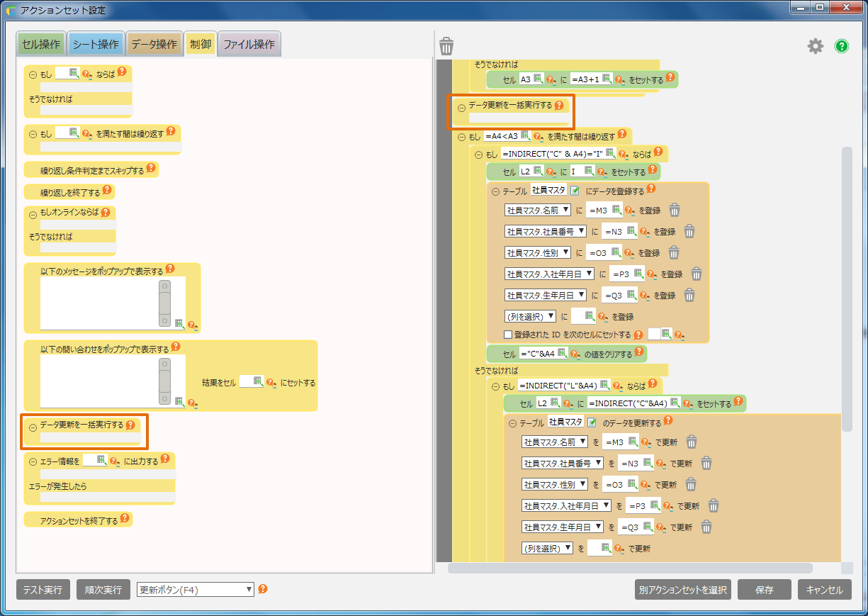
Task: Delete the 社員マスタ.入社年月日 =P3 update row
Action: click(714, 506)
